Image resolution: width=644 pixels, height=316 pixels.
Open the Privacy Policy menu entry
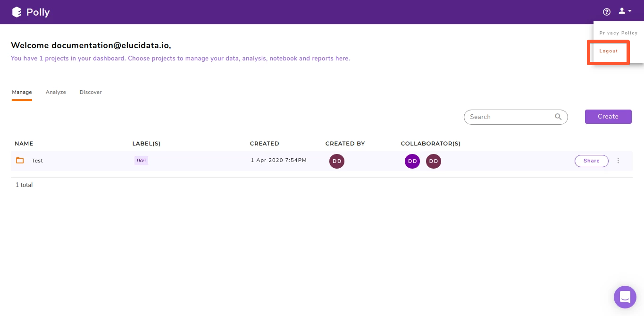(x=618, y=33)
